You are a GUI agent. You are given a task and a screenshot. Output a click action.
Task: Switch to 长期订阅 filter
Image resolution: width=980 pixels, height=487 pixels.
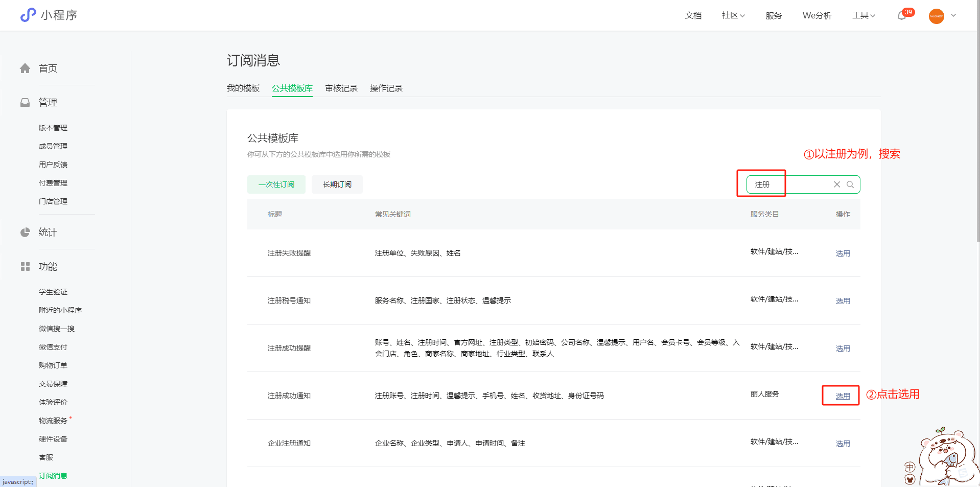[337, 184]
